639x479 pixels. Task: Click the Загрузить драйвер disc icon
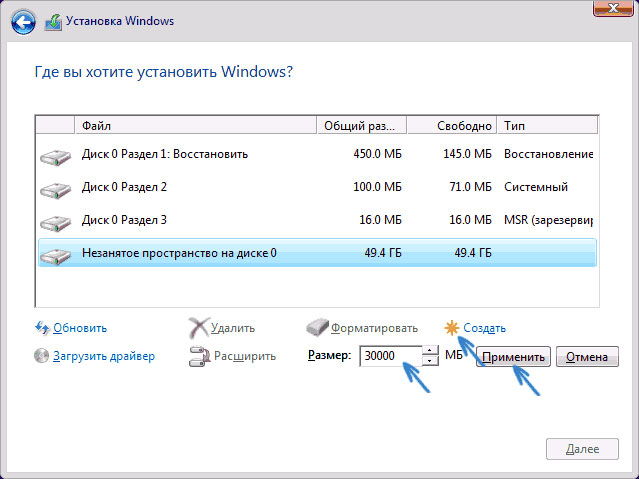click(42, 355)
